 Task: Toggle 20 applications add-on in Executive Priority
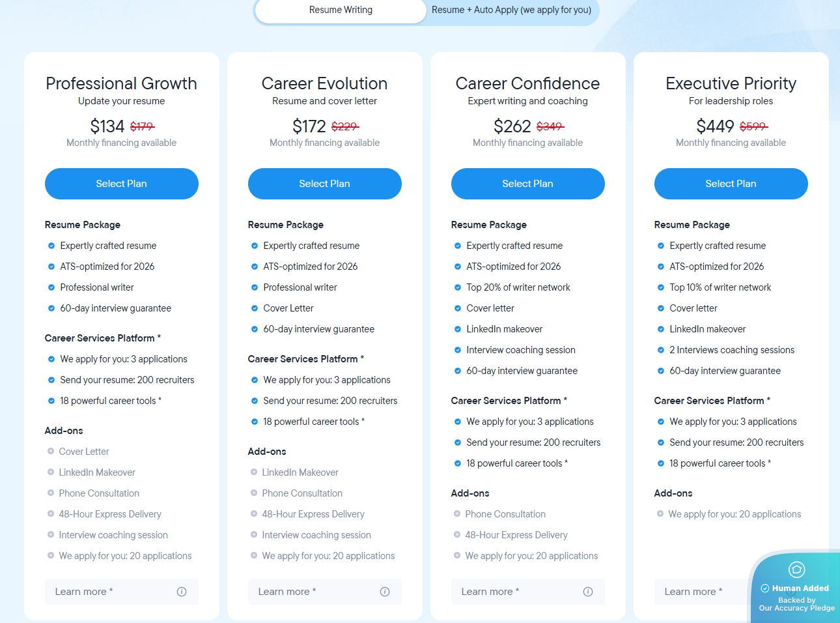click(660, 514)
